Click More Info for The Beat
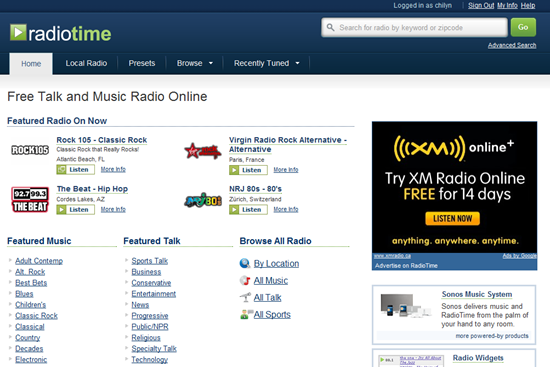Viewport: 550px width, 367px height. (113, 209)
